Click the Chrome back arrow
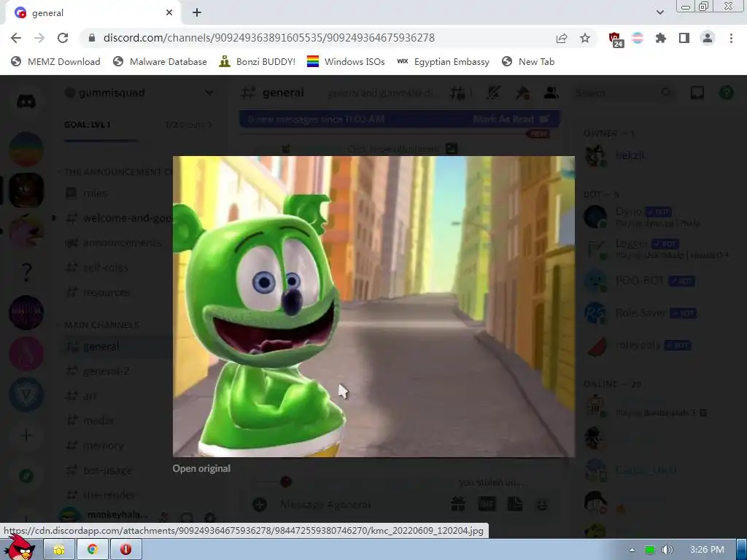This screenshot has height=560, width=747. 16,38
